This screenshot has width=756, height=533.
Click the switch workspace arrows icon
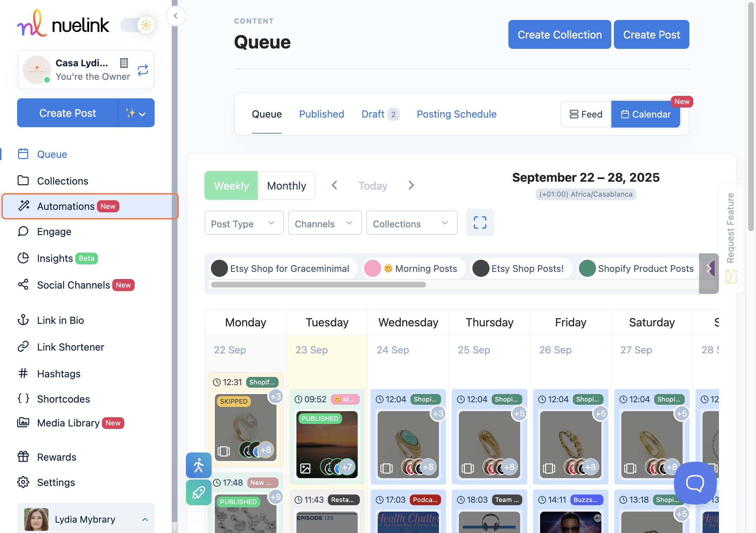click(143, 70)
